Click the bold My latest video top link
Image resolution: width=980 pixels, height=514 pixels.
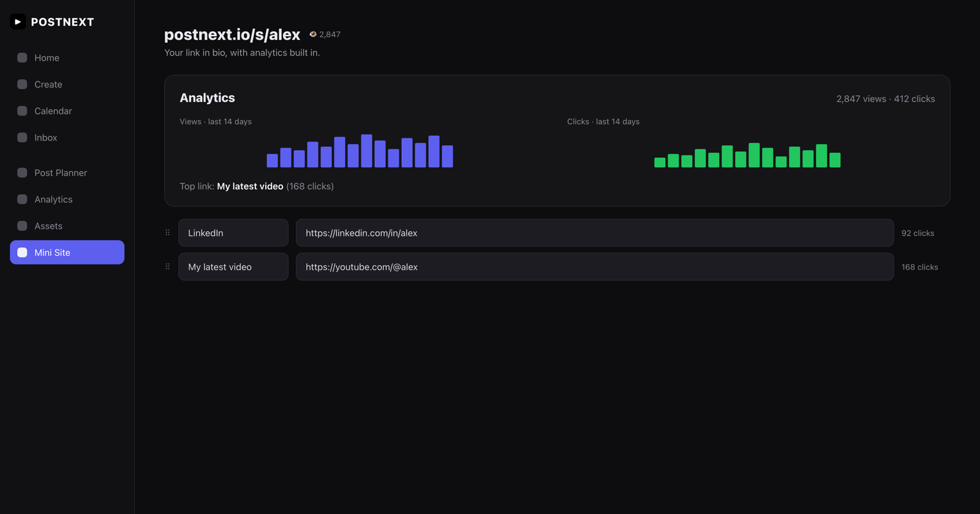click(250, 186)
